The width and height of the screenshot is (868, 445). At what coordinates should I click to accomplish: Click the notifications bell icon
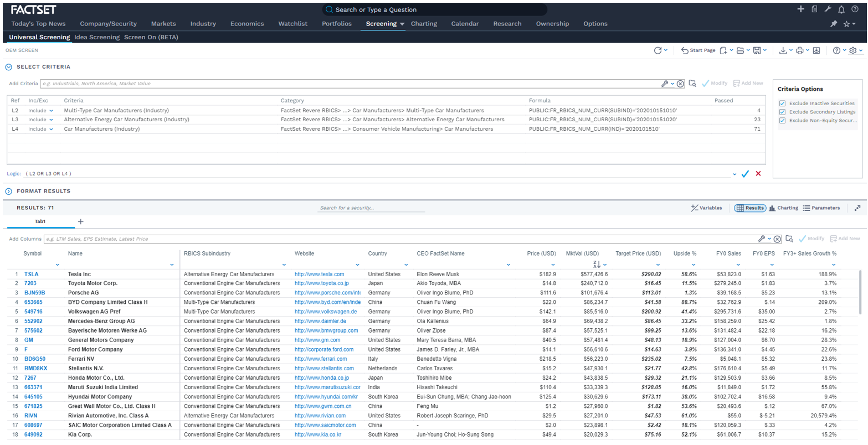click(841, 9)
